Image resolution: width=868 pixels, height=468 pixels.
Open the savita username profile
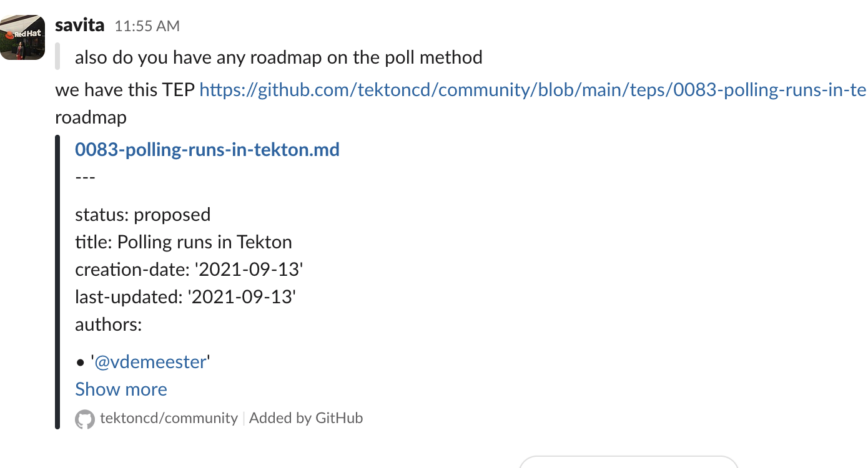coord(80,25)
